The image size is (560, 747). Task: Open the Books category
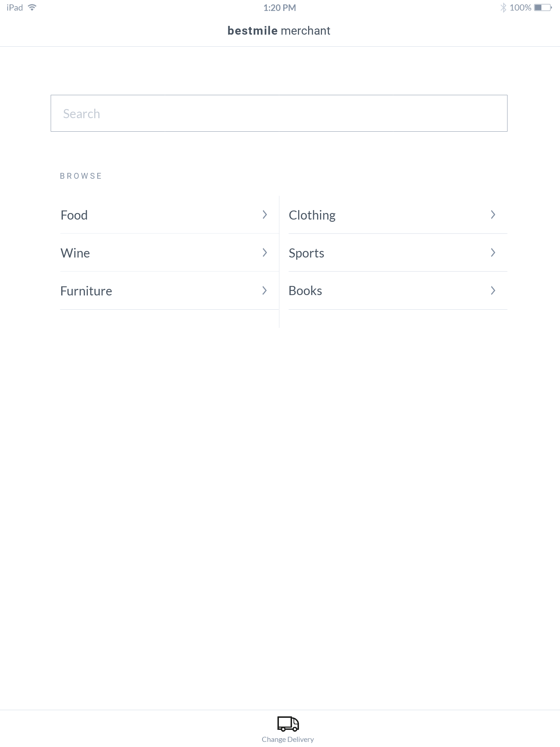point(305,291)
